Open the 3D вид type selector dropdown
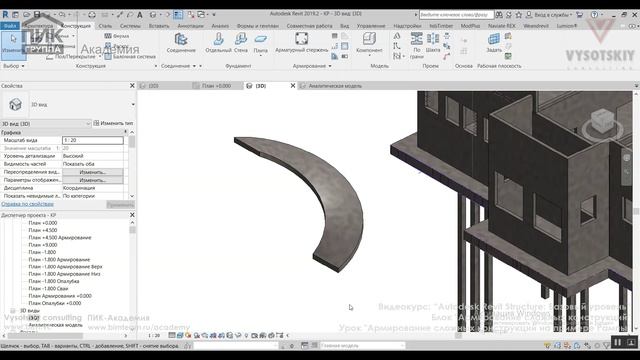 (133, 104)
